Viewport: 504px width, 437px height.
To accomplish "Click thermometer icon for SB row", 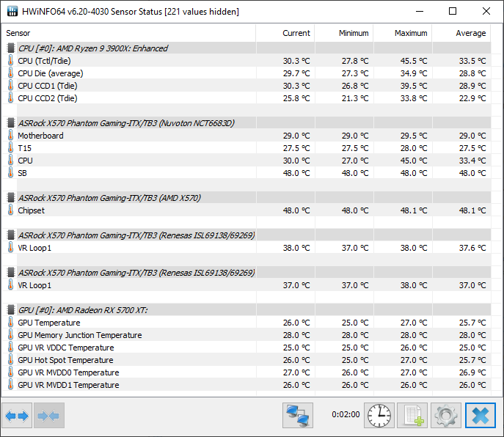I will coord(10,173).
